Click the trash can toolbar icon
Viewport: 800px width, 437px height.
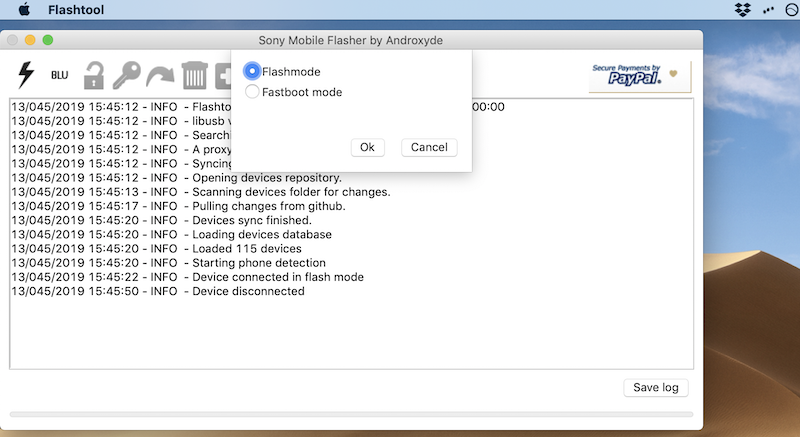tap(195, 76)
